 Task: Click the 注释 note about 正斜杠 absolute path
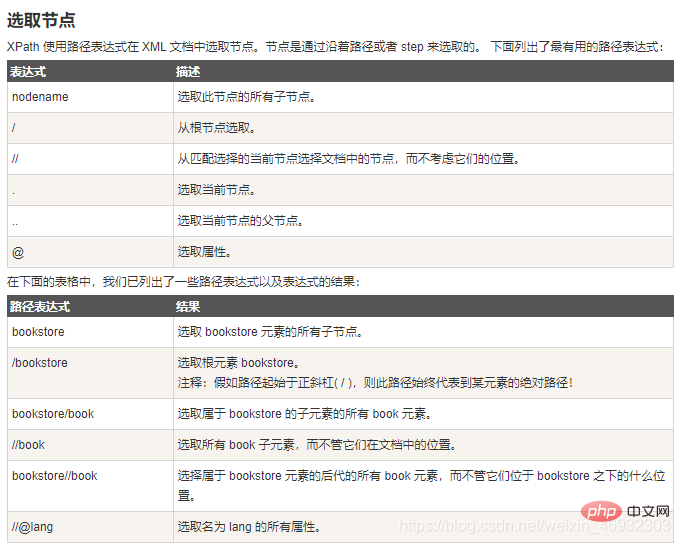click(x=376, y=383)
